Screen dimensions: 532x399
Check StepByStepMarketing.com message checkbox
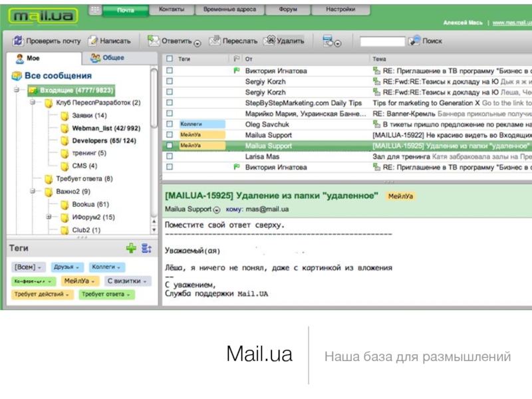[x=170, y=102]
